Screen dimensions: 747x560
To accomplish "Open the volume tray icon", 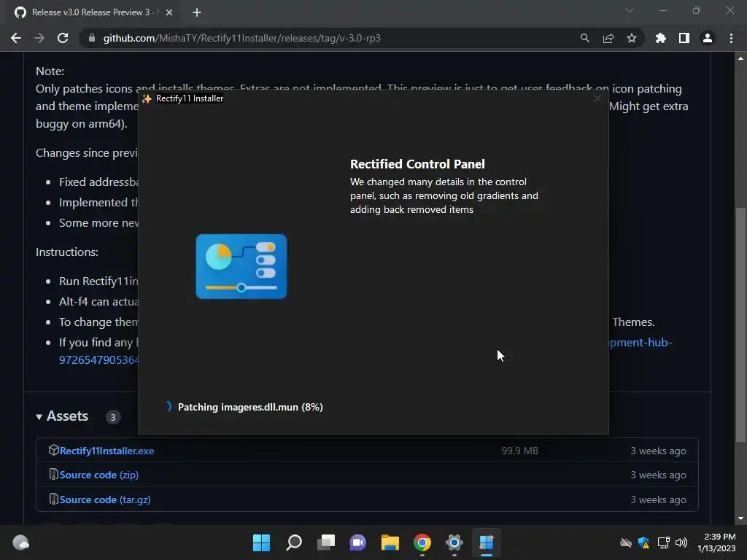I will click(681, 542).
